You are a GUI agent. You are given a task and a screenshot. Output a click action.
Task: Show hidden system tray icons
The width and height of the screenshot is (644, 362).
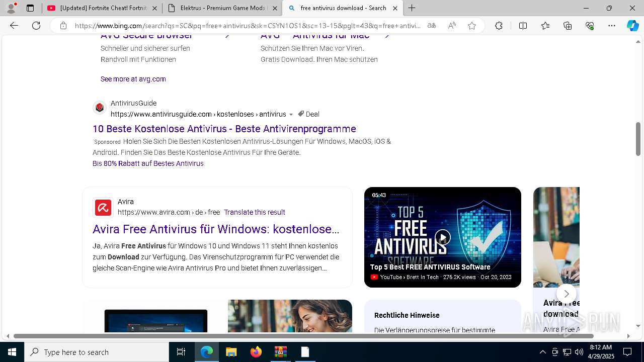point(542,352)
